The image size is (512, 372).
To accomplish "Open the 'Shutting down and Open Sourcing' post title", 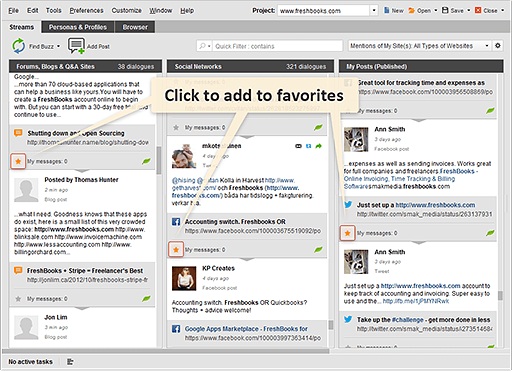I will coord(76,133).
